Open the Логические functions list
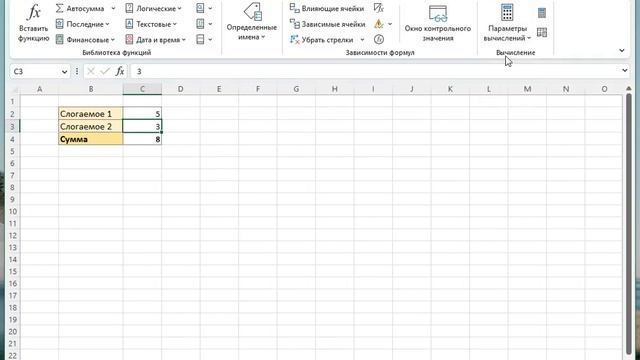 (153, 8)
